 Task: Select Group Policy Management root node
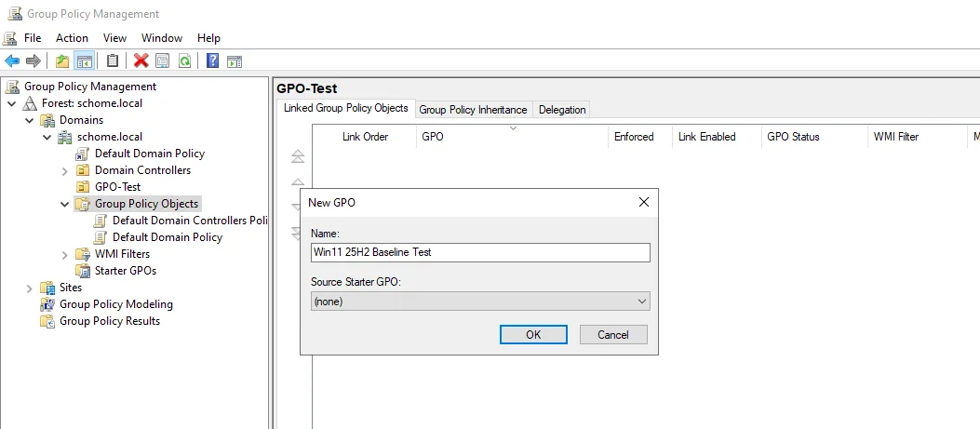click(x=90, y=87)
